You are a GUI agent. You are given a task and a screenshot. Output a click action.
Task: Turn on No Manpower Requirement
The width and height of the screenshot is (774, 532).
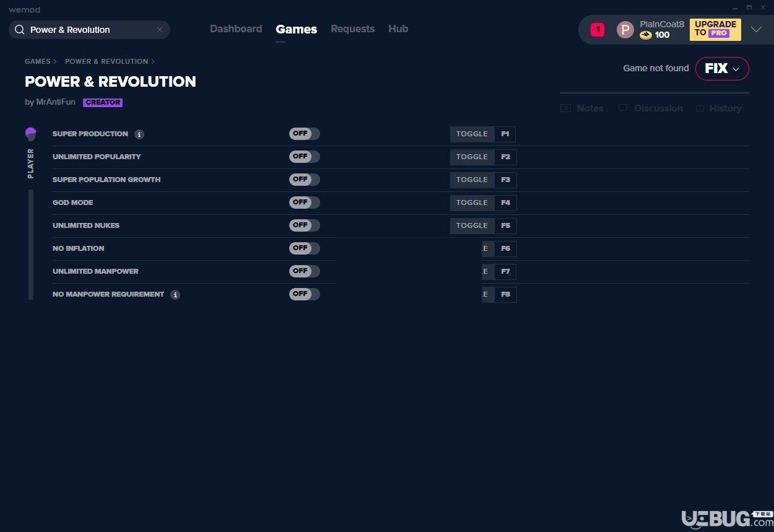tap(305, 294)
